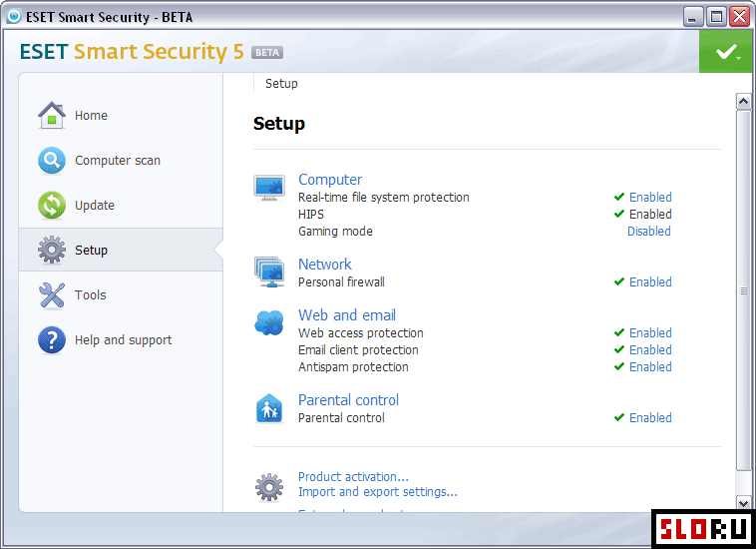Click Product activation... link
Image resolution: width=756 pixels, height=549 pixels.
pos(353,477)
